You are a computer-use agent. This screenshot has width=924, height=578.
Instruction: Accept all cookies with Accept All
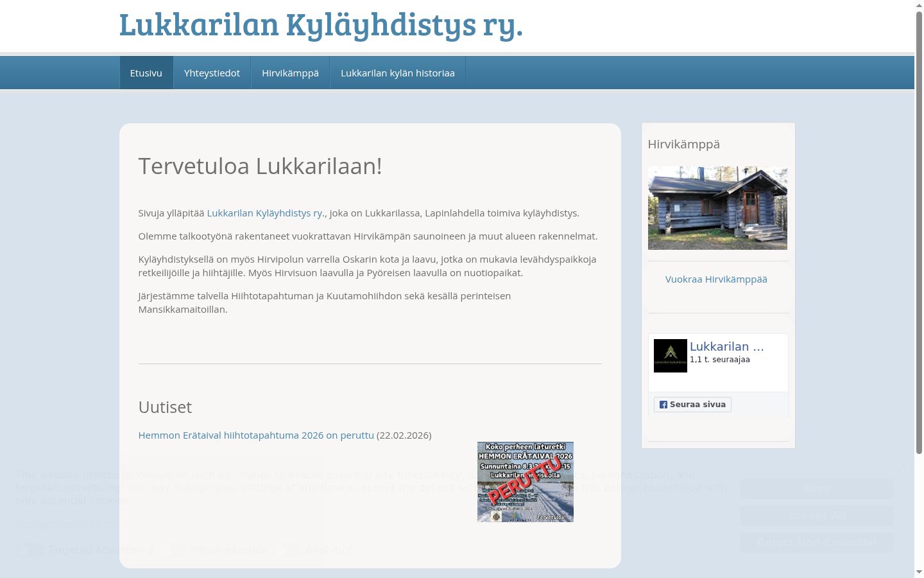click(x=817, y=516)
